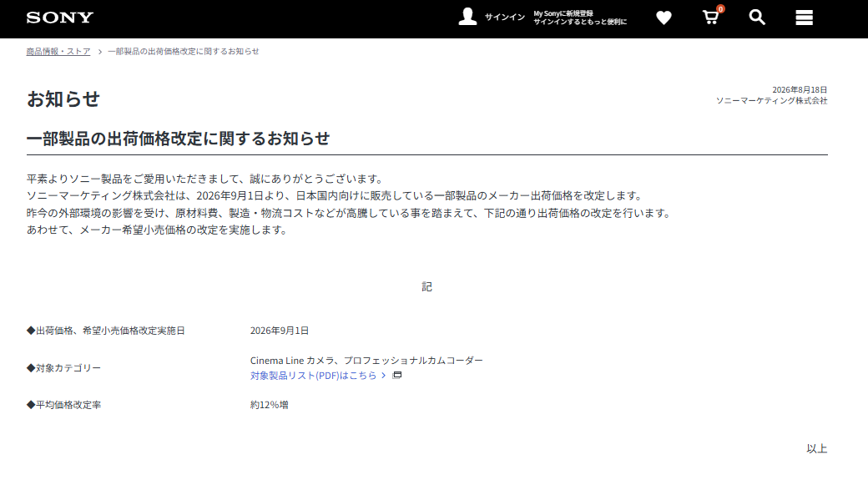Go to 商品情報・ストア breadcrumb
This screenshot has height=480, width=868.
(58, 52)
